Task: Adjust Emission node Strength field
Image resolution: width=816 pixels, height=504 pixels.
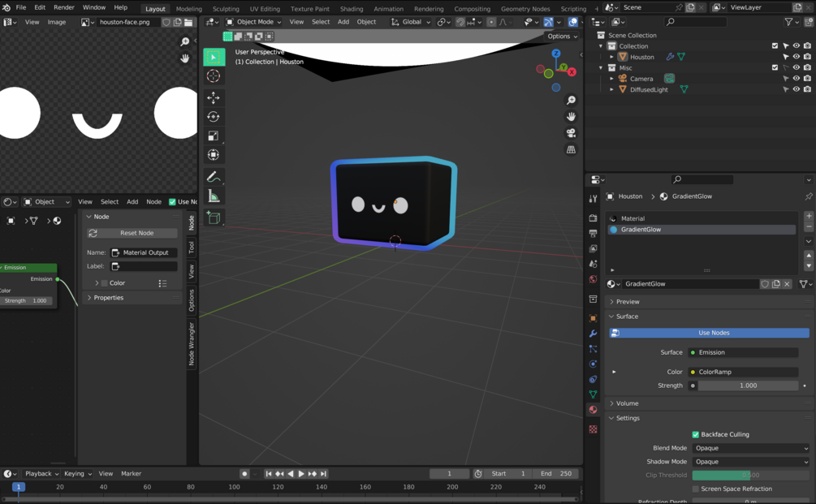Action: point(26,300)
